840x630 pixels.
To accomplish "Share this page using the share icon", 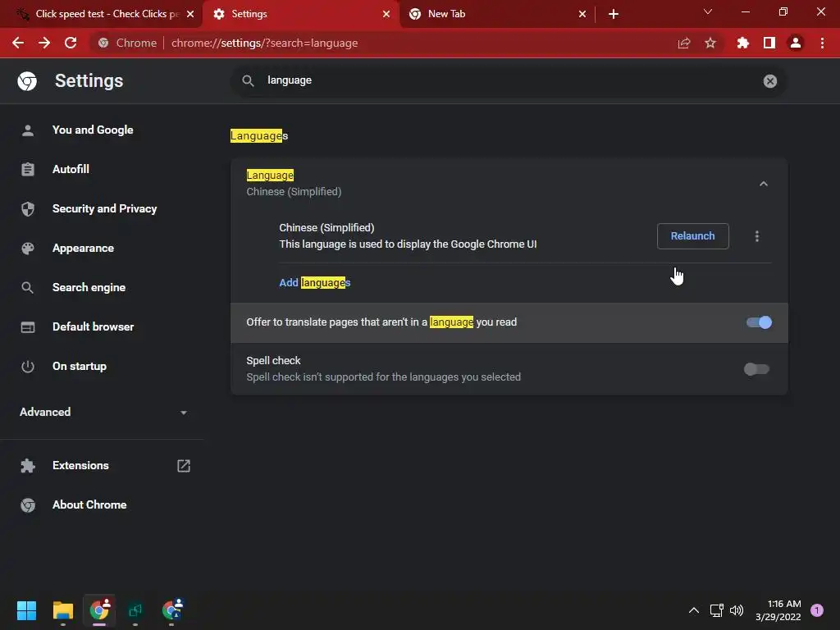I will [x=683, y=43].
